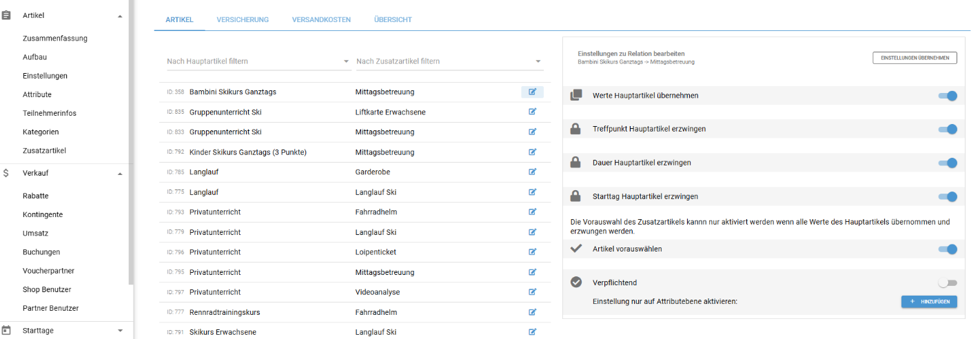Edit the Privatunterricht Loipenticket relation
Viewport: 980px width, 339px height.
532,252
